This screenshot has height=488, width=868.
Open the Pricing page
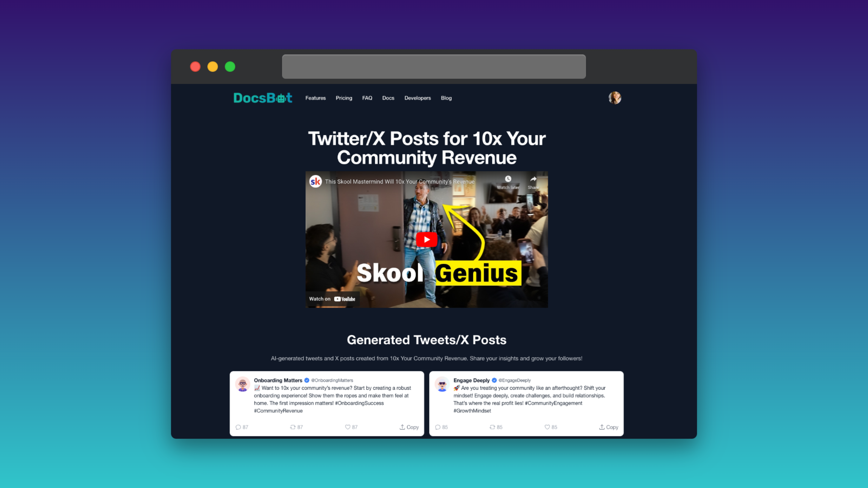pyautogui.click(x=344, y=98)
